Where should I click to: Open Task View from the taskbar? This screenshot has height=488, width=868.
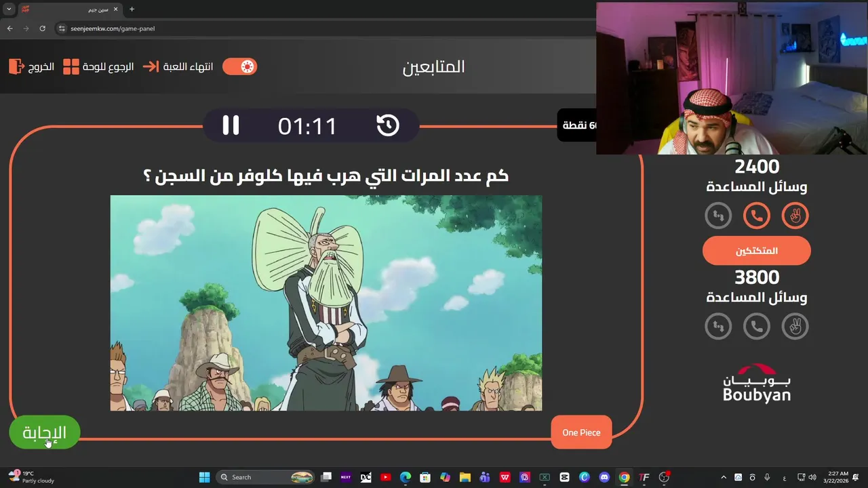click(x=326, y=477)
